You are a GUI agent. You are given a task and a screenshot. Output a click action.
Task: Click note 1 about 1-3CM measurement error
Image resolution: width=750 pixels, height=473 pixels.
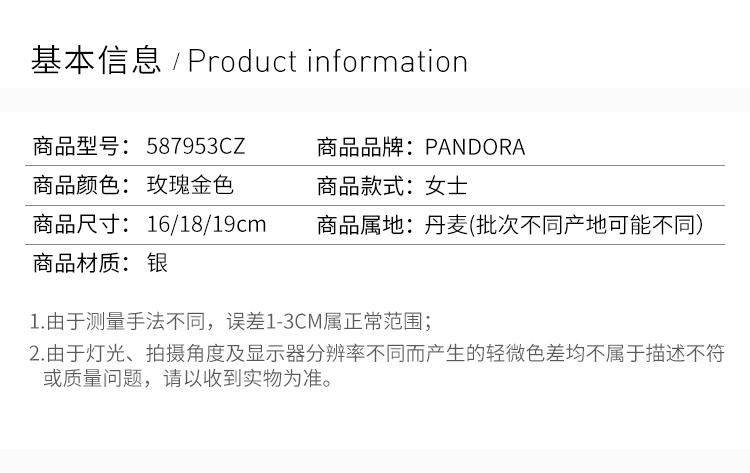(x=230, y=321)
